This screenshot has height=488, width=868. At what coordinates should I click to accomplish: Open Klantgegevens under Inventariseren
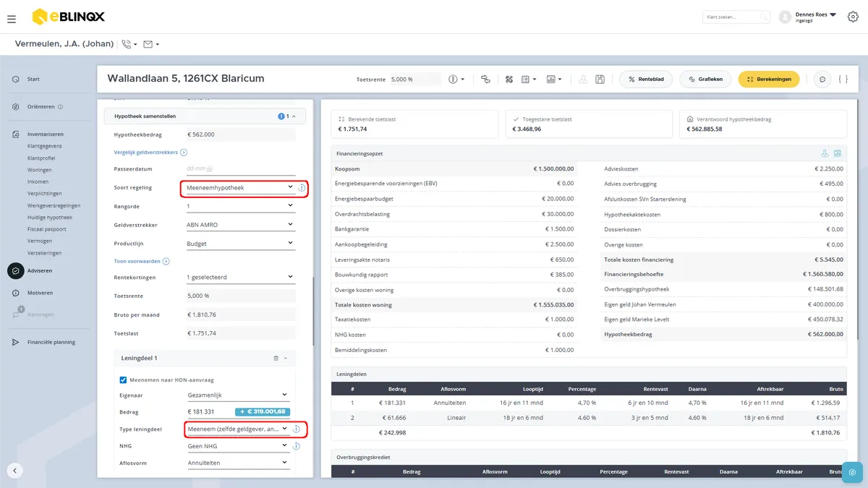(44, 146)
